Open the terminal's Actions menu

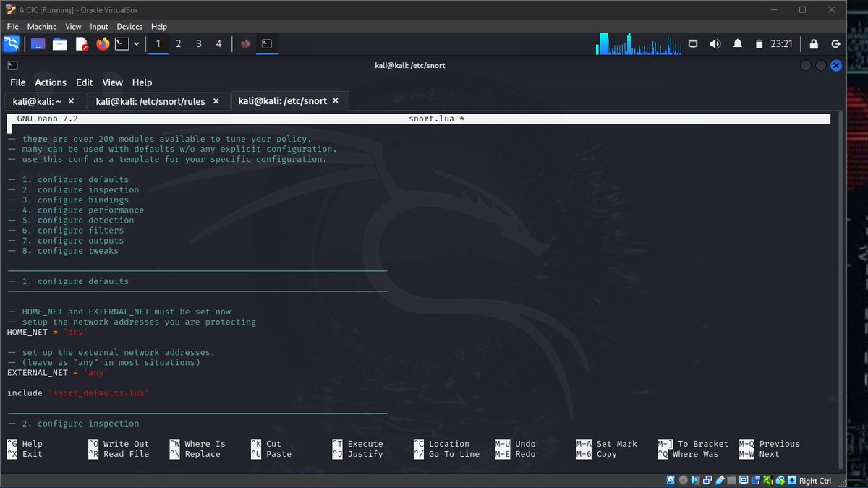pyautogui.click(x=51, y=82)
